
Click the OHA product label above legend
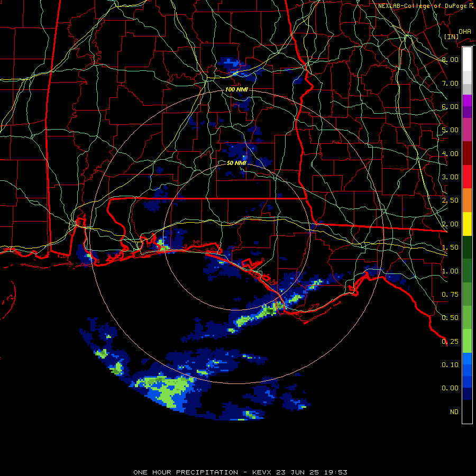click(464, 31)
